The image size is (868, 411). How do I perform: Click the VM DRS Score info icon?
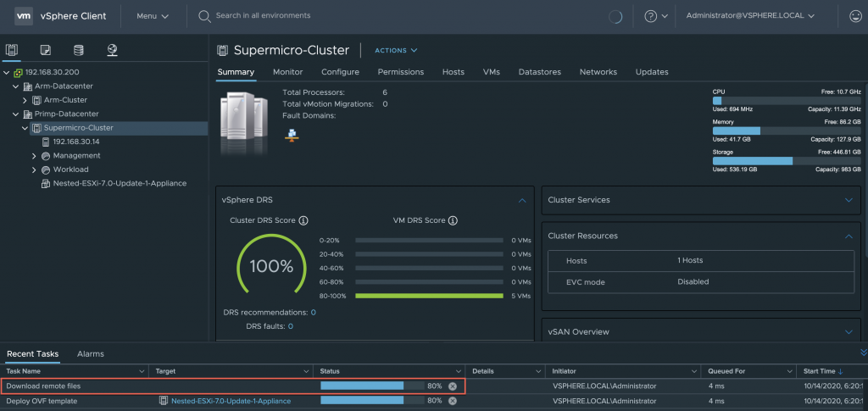(x=453, y=220)
